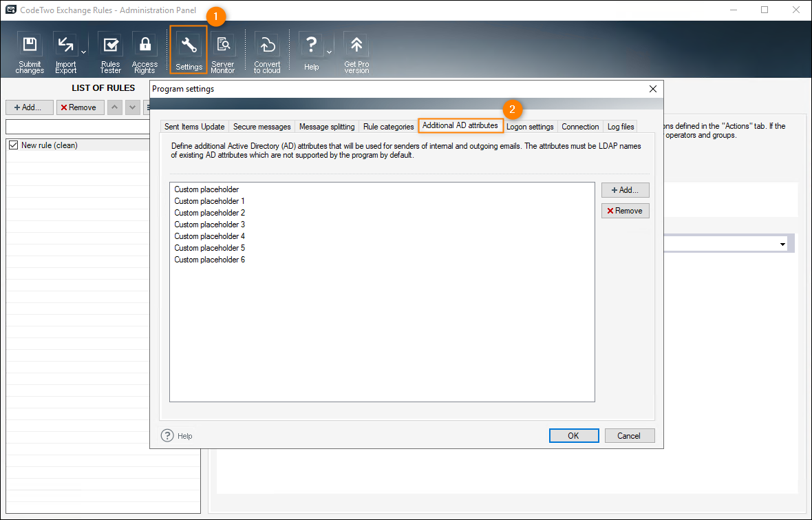Viewport: 812px width, 520px height.
Task: Close the Program settings dialog
Action: 653,89
